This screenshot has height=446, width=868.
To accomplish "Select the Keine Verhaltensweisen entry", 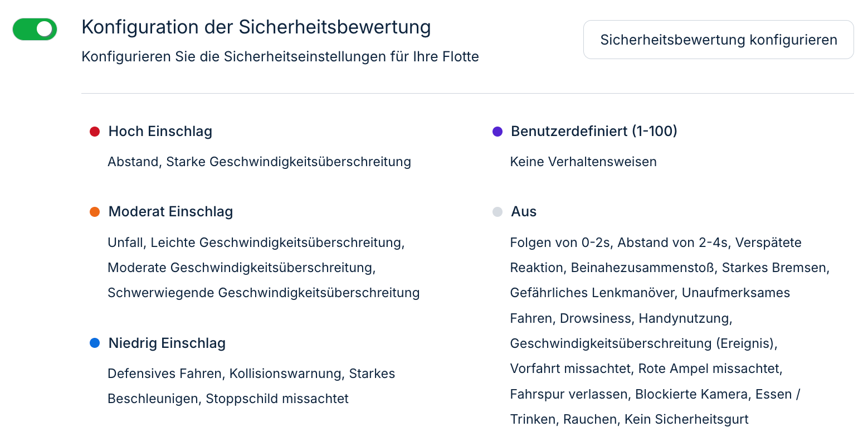I will (x=583, y=162).
